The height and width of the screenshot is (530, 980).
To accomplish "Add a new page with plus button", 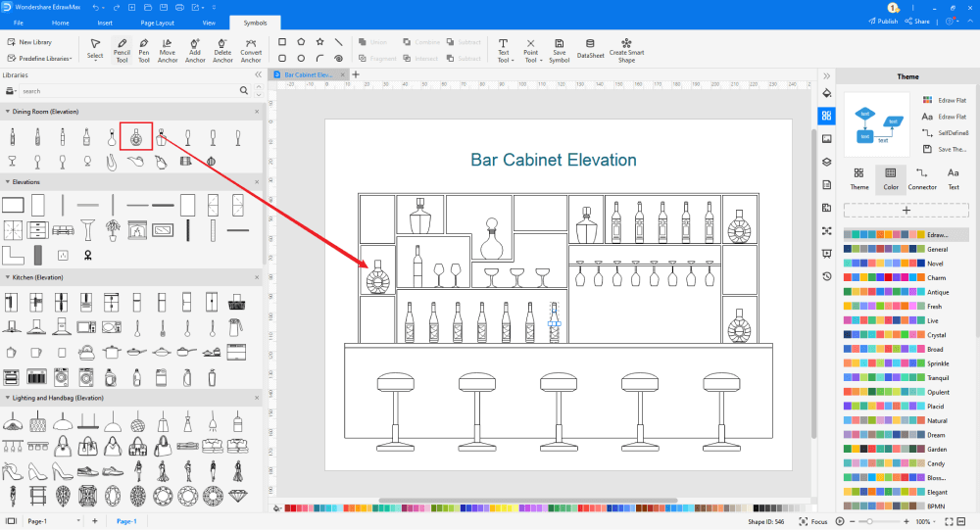I will [95, 521].
